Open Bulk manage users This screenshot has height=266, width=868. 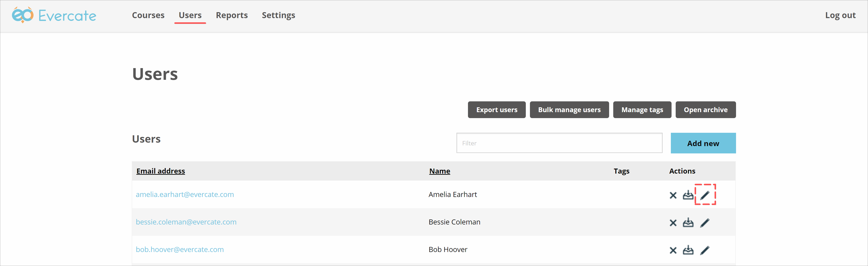(x=569, y=110)
